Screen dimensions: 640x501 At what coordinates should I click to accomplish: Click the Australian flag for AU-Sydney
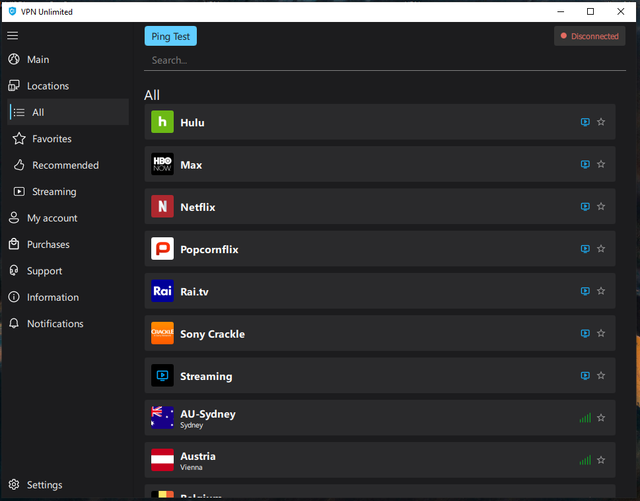click(162, 418)
